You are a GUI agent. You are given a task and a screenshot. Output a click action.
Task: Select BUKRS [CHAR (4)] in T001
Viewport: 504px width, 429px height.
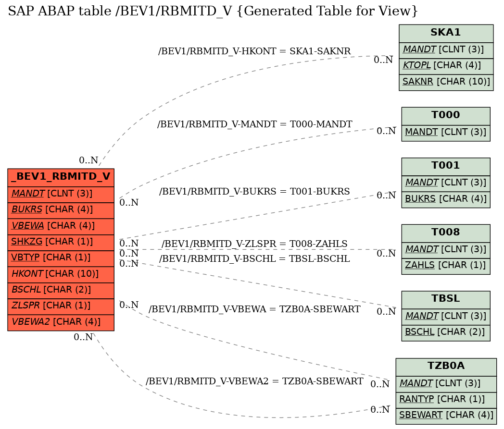446,200
